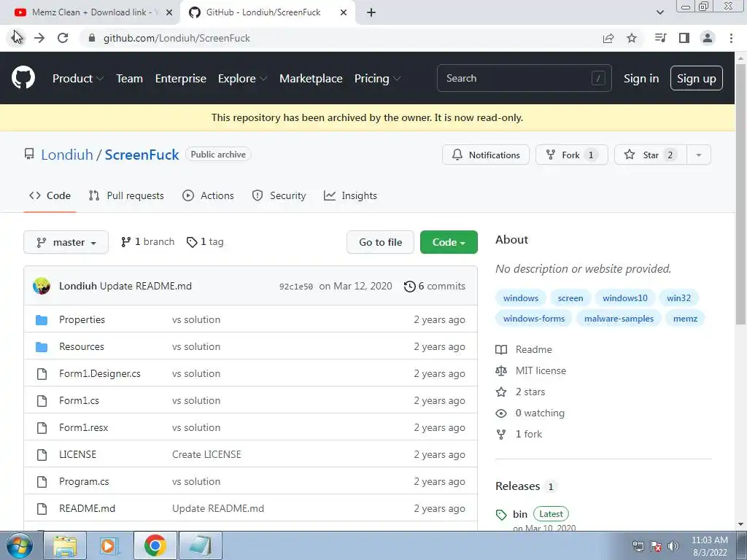This screenshot has width=747, height=560.
Task: Click the tag icon next to 1 tag
Action: pos(192,242)
